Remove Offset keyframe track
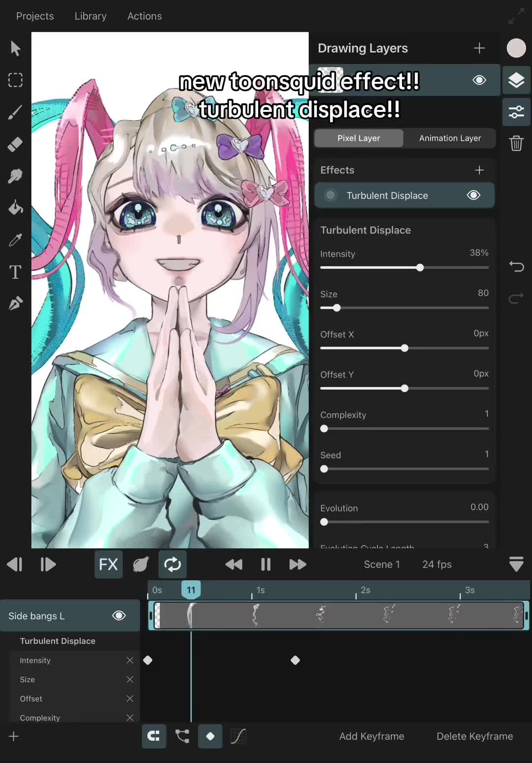 click(x=130, y=698)
